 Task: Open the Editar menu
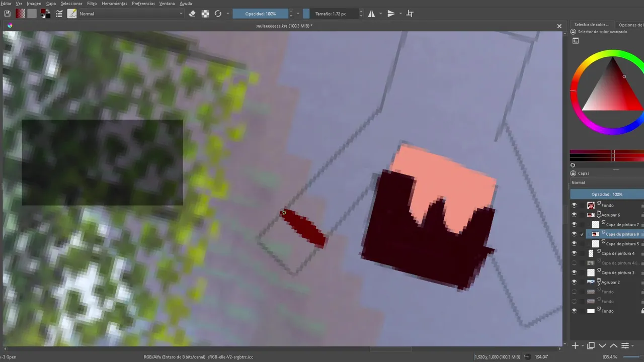[x=6, y=4]
